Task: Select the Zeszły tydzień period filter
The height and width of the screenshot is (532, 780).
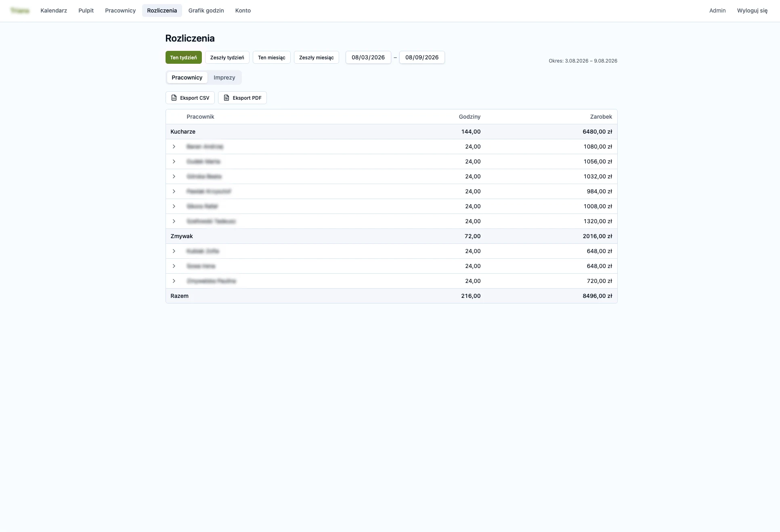Action: click(x=227, y=57)
